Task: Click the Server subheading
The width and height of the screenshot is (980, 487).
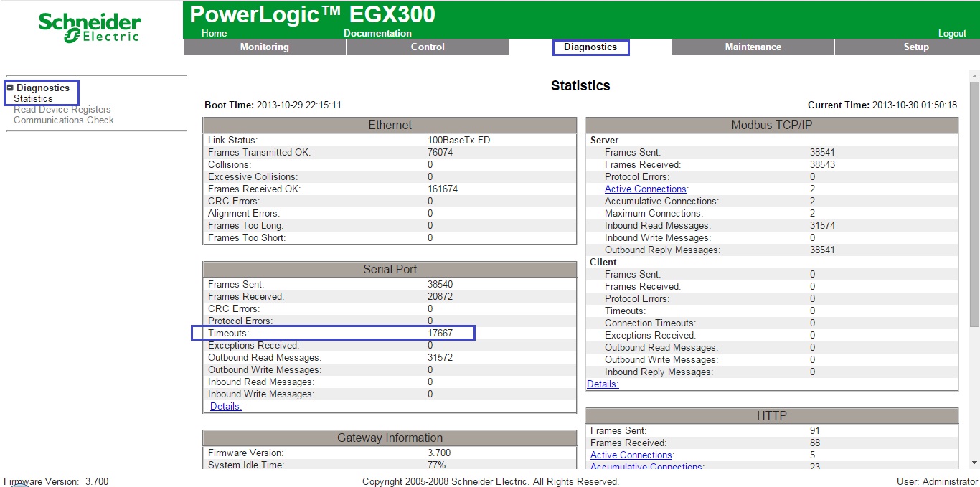Action: [604, 141]
